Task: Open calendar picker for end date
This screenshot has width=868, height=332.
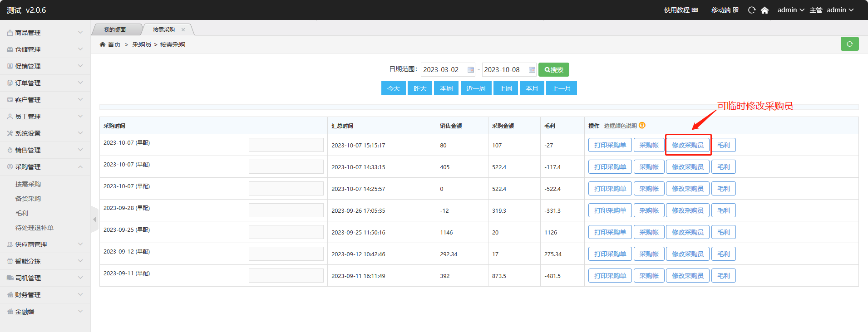Action: click(x=532, y=70)
